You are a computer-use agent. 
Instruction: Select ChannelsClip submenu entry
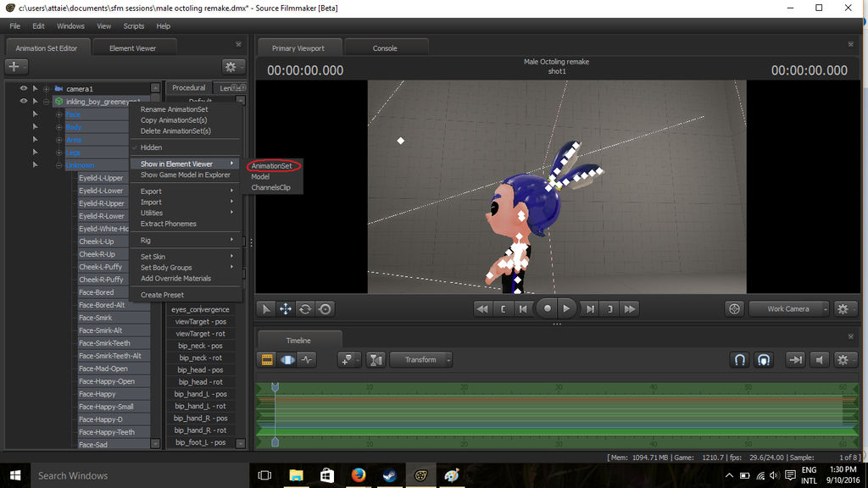click(x=270, y=187)
